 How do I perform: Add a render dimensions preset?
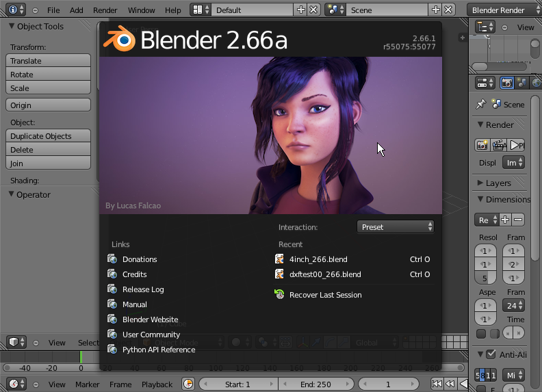tap(505, 220)
